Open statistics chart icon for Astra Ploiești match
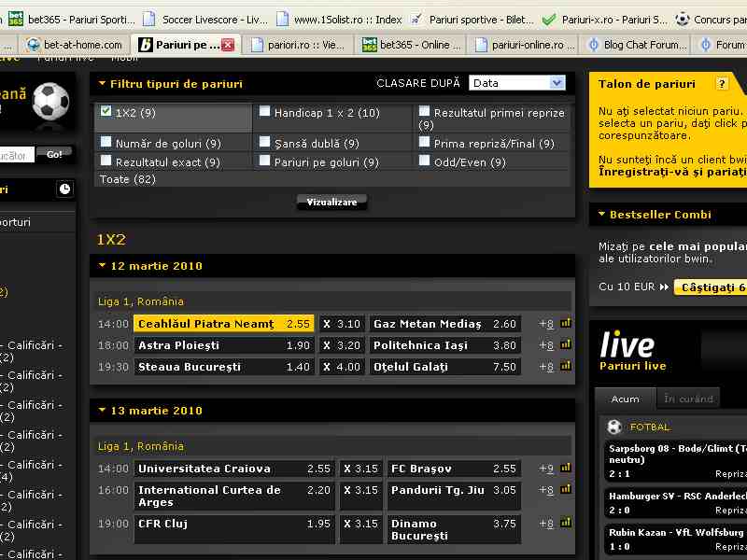This screenshot has width=747, height=560. pyautogui.click(x=566, y=344)
